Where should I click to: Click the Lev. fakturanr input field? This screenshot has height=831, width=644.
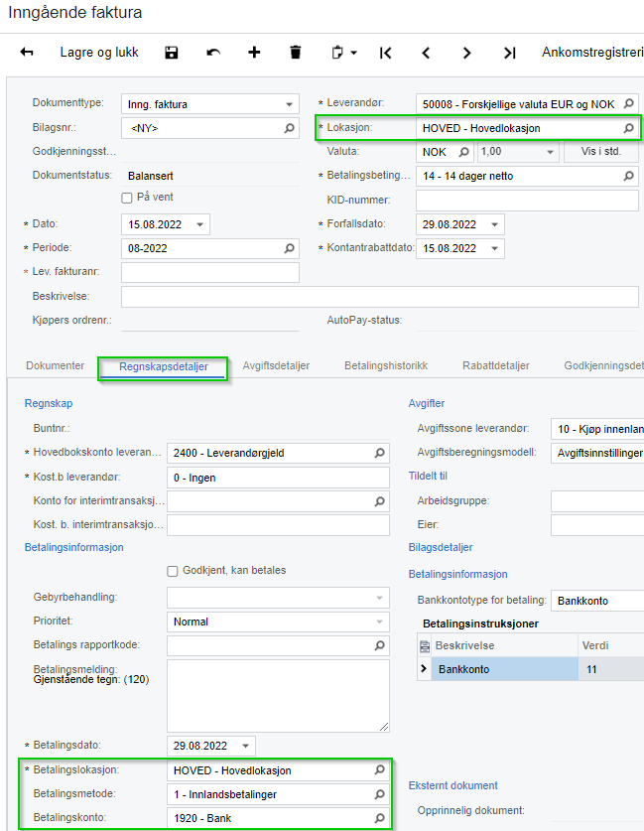[x=209, y=272]
